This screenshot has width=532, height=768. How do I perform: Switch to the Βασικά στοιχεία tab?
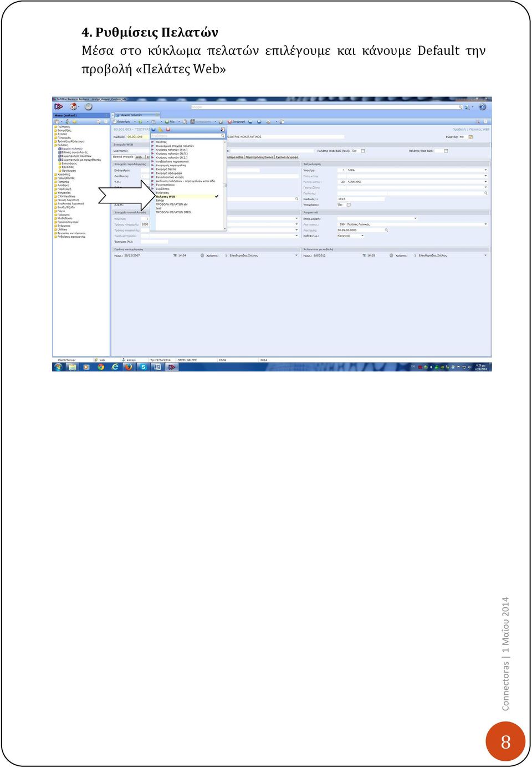pyautogui.click(x=123, y=157)
